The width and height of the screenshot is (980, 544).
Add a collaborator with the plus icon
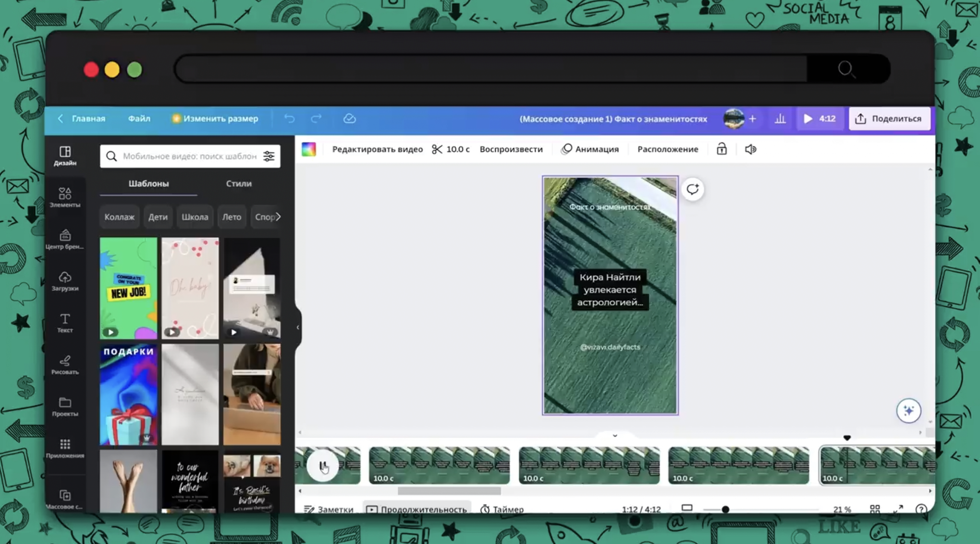(x=753, y=119)
